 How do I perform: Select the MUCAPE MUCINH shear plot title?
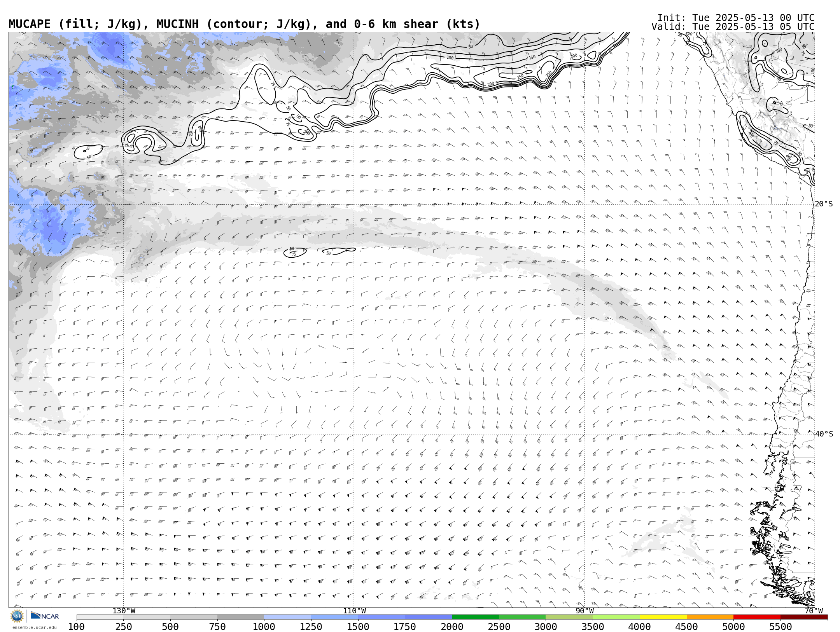(244, 24)
